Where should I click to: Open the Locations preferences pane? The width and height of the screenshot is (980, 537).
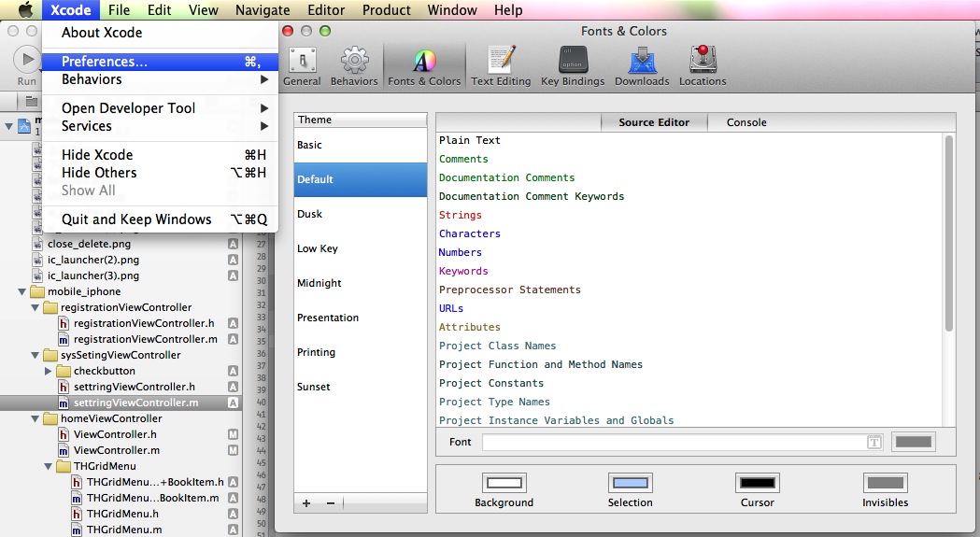703,66
